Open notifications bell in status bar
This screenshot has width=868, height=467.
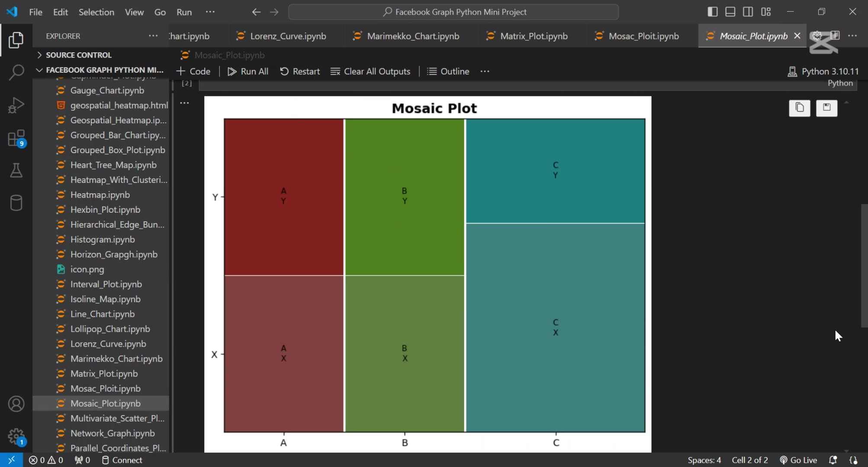[834, 460]
